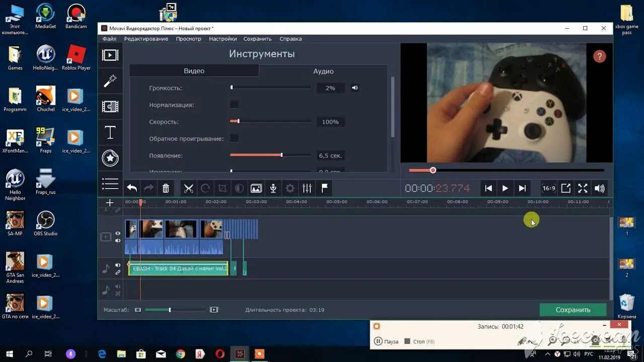
Task: Open the stickers star panel
Action: coord(110,158)
